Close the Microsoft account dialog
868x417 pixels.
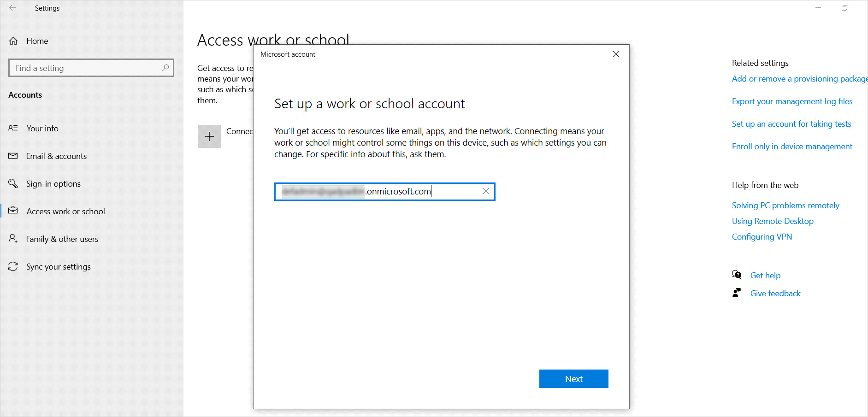point(615,54)
